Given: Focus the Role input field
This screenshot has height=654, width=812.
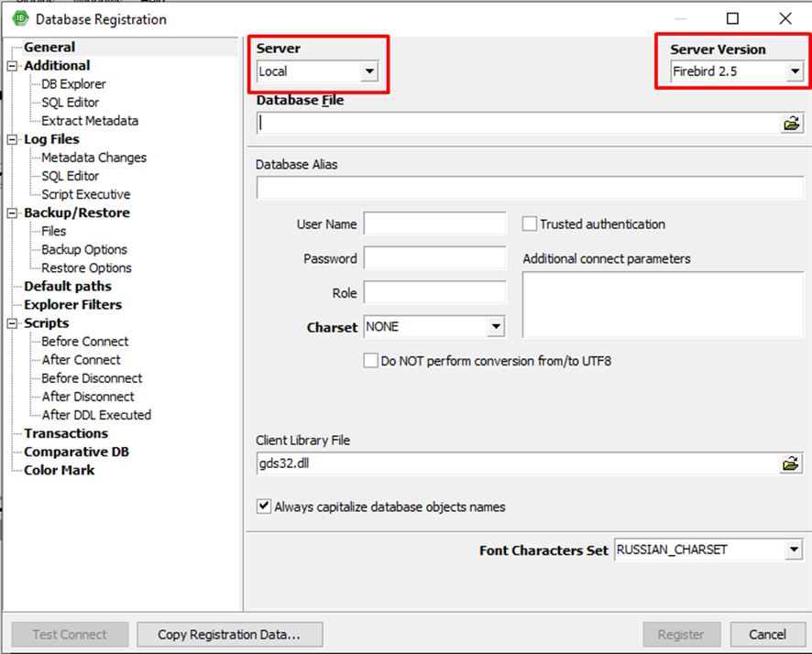Looking at the screenshot, I should point(434,292).
